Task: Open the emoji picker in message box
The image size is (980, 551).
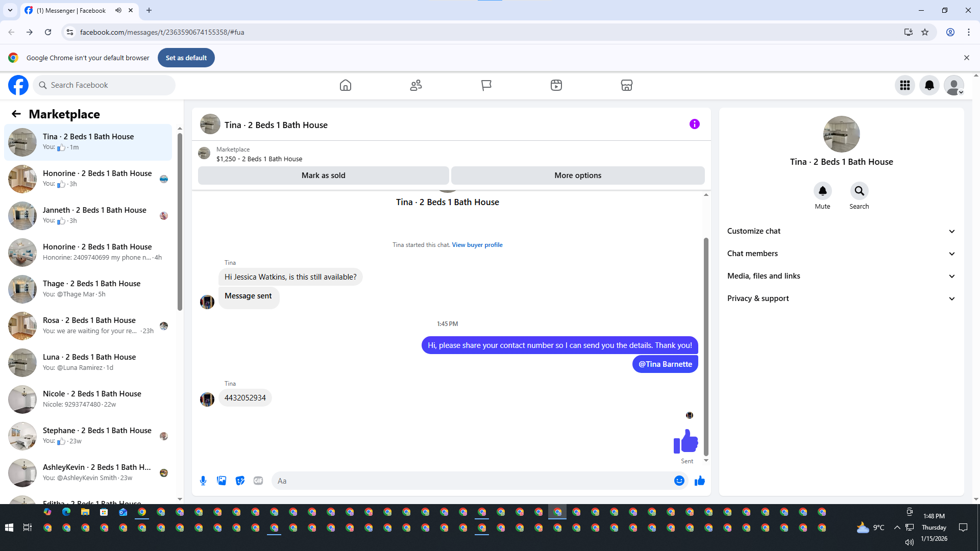Action: coord(679,481)
